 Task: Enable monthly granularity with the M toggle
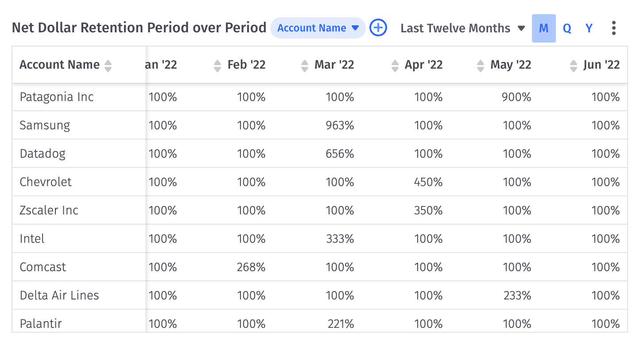pos(544,28)
